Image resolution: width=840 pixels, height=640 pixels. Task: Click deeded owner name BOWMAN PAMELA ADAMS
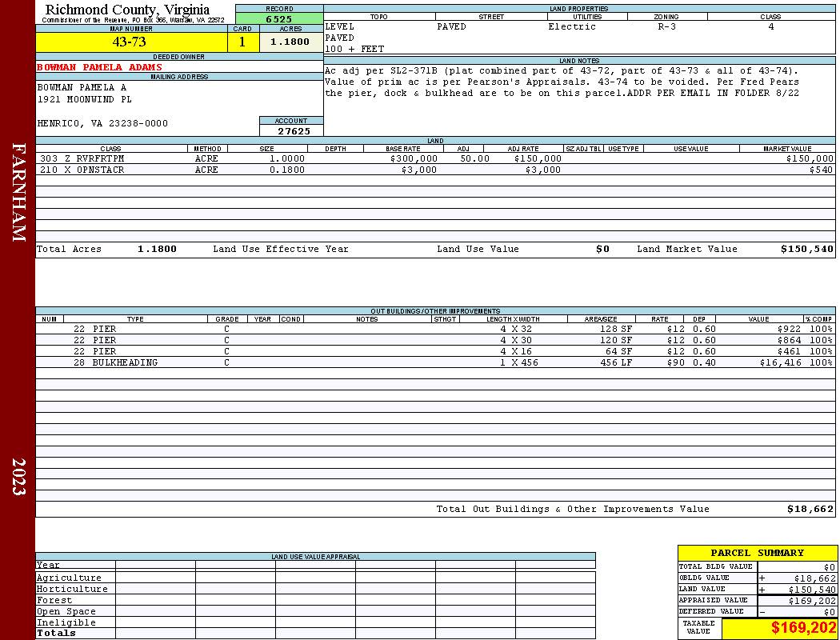pyautogui.click(x=100, y=67)
